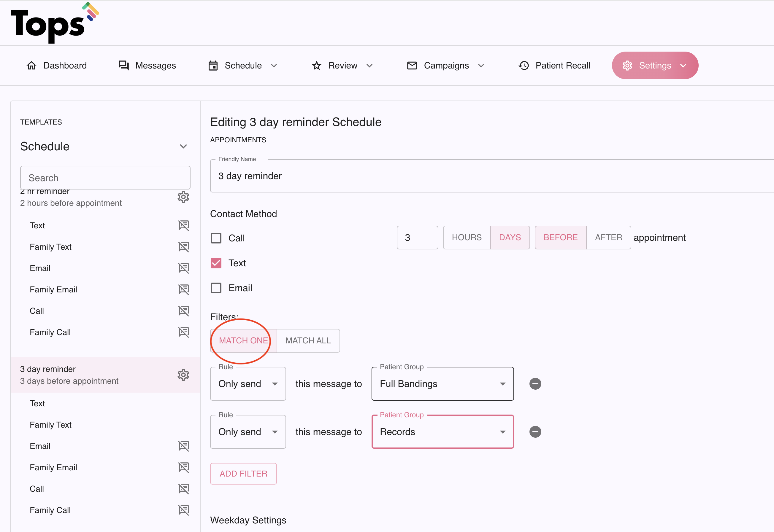
Task: Open Records patient group dropdown
Action: (442, 432)
